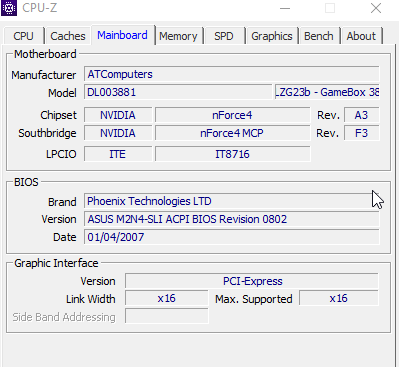Switch to the CPU tab
Screen dimensions: 399x367
point(24,36)
